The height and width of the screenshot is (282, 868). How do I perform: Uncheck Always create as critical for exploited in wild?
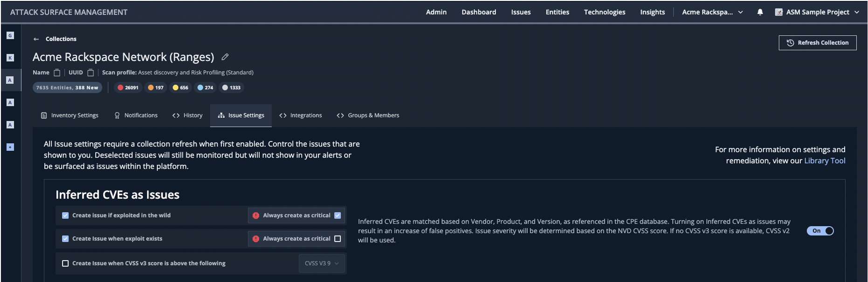coord(338,215)
